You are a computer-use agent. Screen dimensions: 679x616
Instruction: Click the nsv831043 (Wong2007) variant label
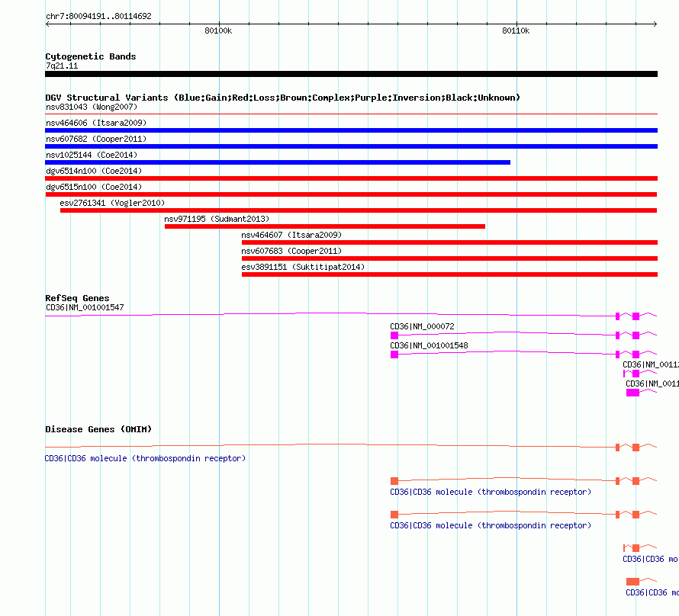pyautogui.click(x=92, y=107)
